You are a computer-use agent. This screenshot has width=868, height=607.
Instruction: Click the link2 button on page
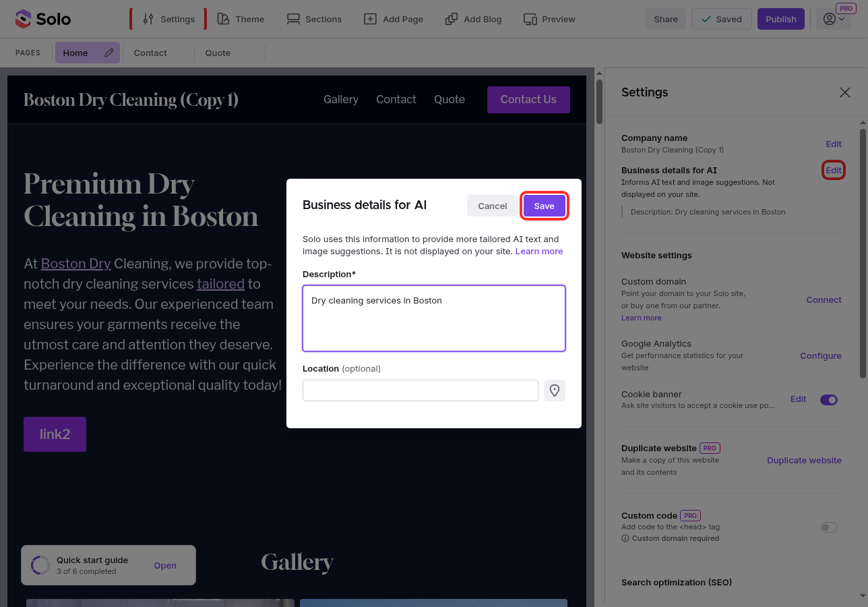(x=55, y=434)
